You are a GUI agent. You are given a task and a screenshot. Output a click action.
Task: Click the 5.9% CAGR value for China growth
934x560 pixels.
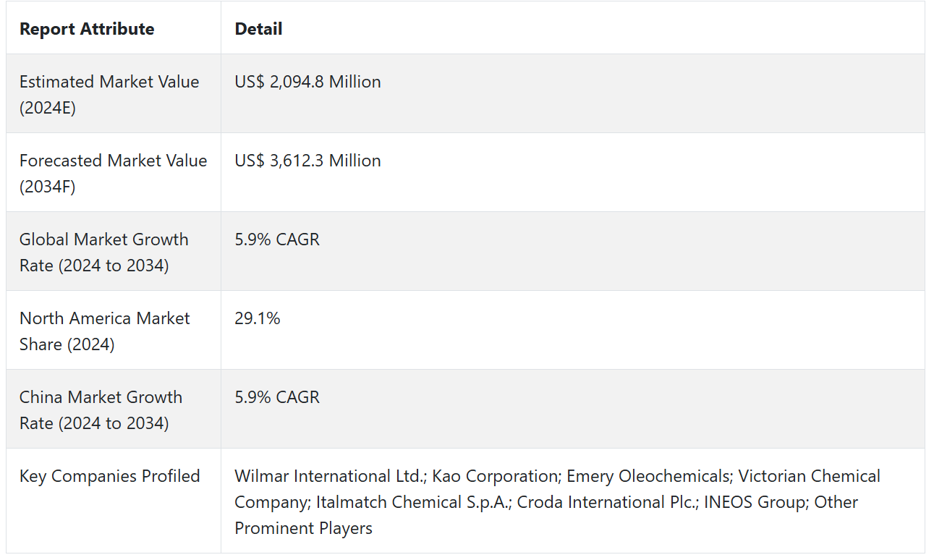277,397
